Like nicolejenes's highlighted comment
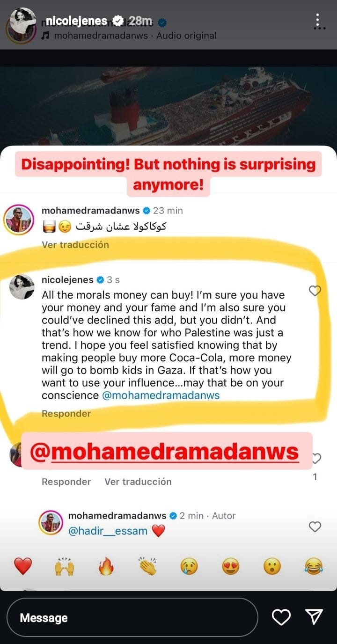 [x=315, y=291]
